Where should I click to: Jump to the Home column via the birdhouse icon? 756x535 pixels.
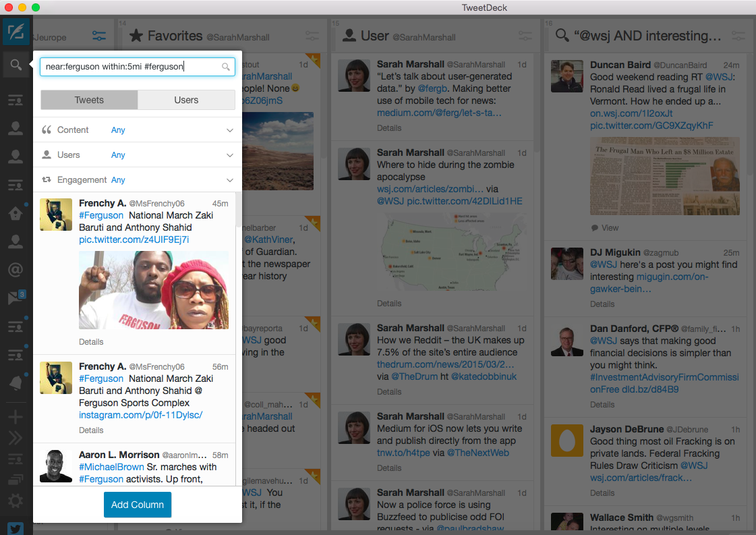(x=16, y=213)
